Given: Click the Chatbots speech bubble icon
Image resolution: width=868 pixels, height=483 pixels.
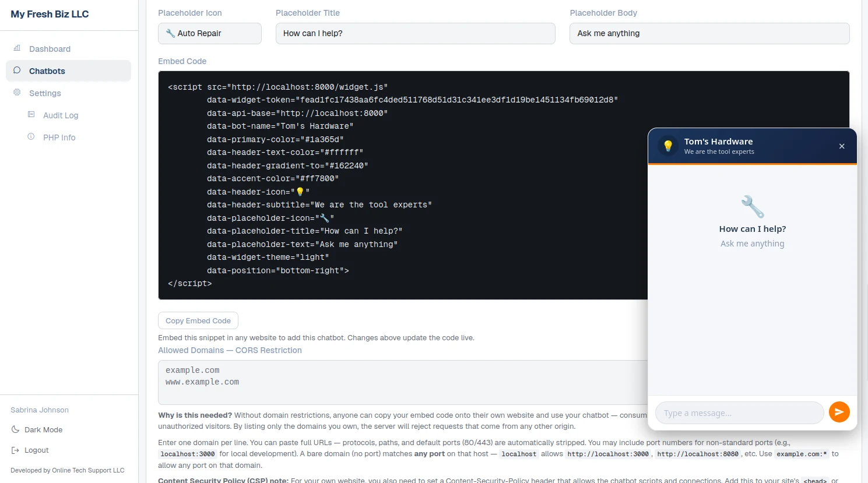Looking at the screenshot, I should point(17,70).
